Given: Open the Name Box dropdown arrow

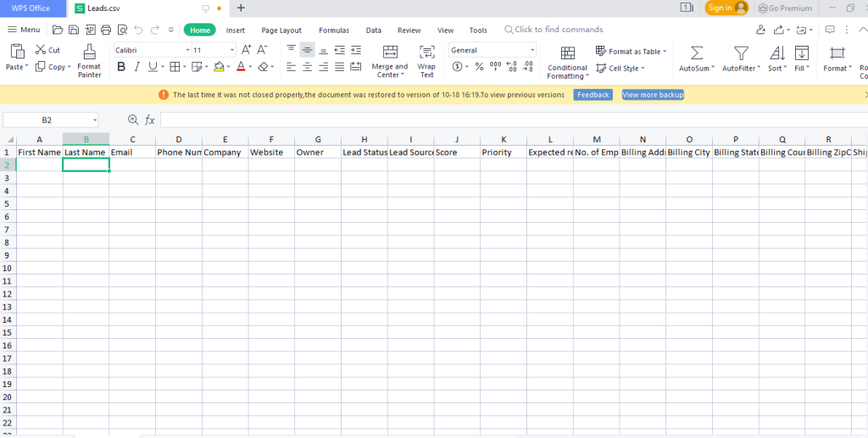Looking at the screenshot, I should tap(95, 120).
